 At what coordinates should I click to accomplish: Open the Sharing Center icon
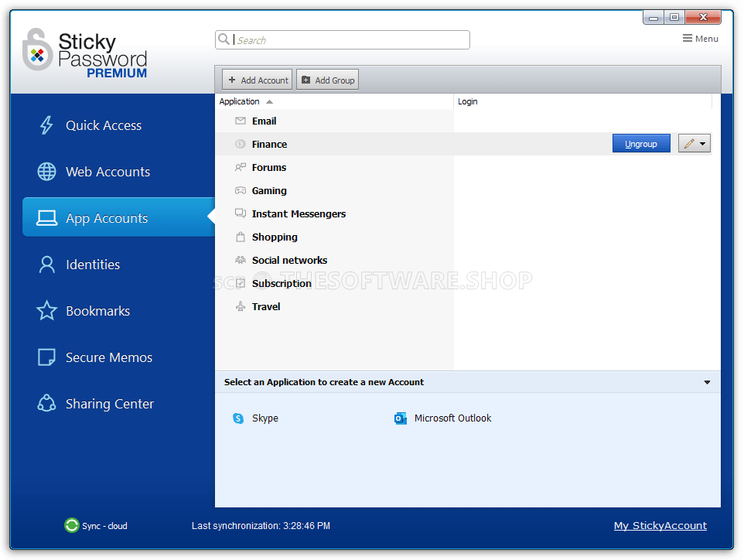[x=46, y=404]
